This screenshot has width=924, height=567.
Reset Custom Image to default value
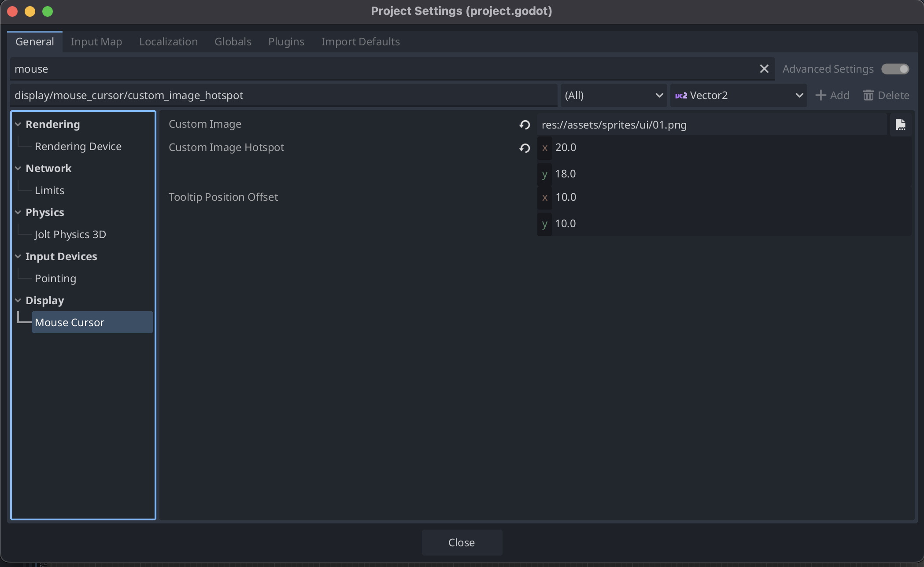pyautogui.click(x=524, y=125)
